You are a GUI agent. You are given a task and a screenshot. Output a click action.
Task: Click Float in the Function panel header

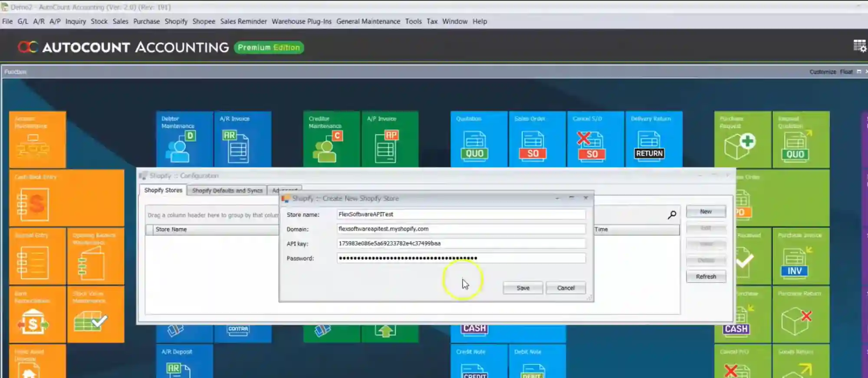pos(846,72)
